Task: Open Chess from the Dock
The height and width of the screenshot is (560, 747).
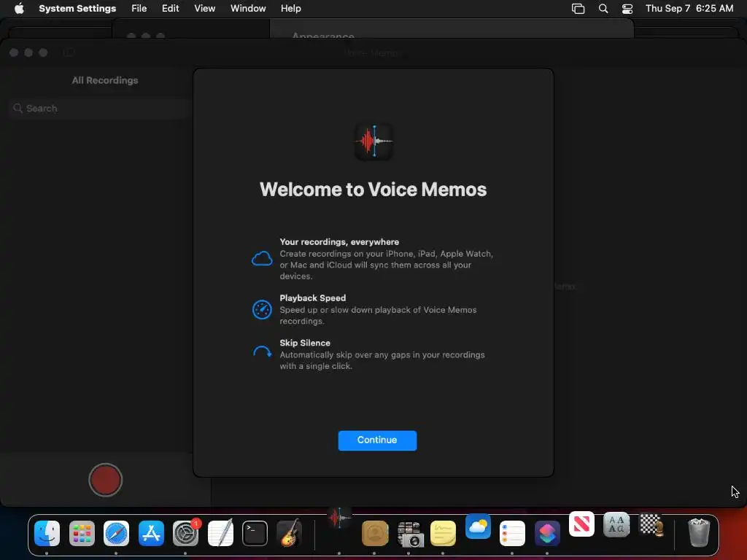Action: point(651,525)
